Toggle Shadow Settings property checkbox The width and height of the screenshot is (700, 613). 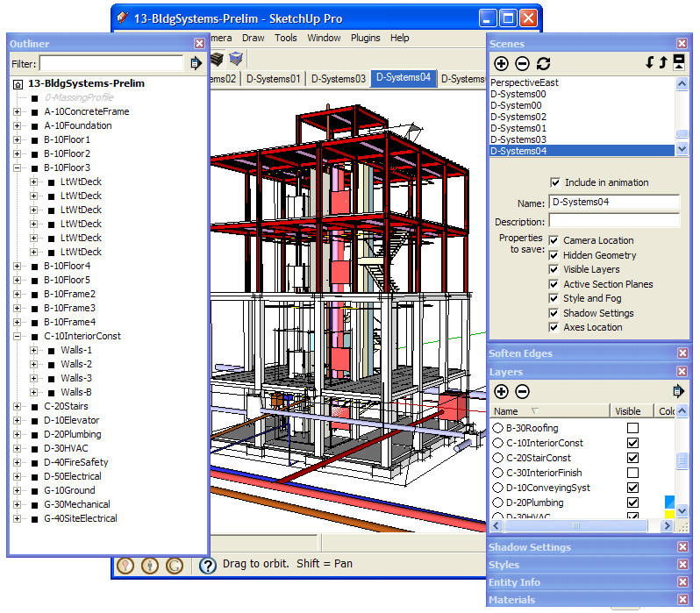(554, 313)
